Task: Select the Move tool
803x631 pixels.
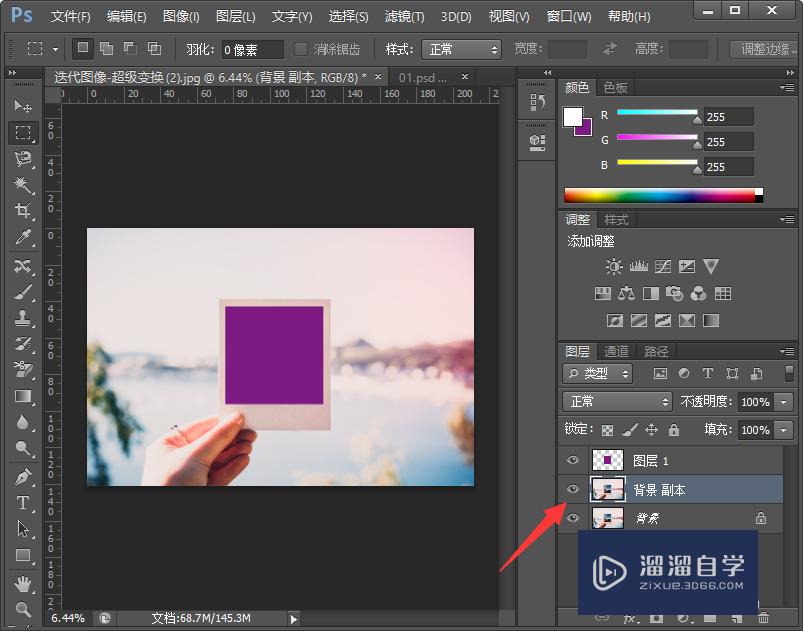Action: [23, 106]
